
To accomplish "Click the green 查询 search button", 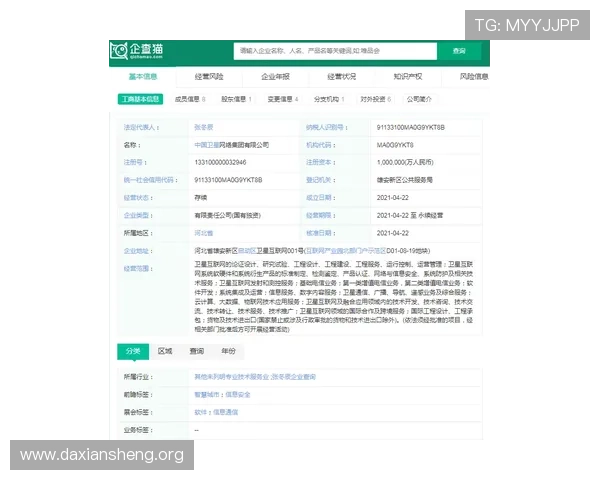I will click(x=459, y=51).
